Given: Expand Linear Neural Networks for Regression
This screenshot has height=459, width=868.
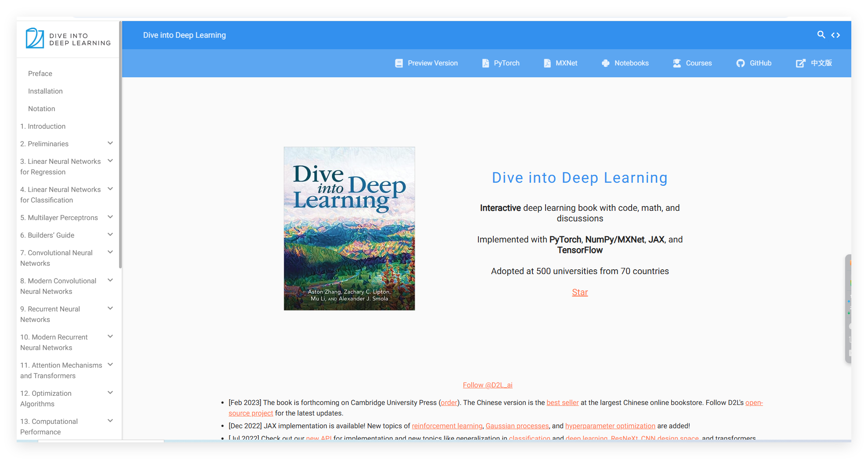Looking at the screenshot, I should (110, 161).
